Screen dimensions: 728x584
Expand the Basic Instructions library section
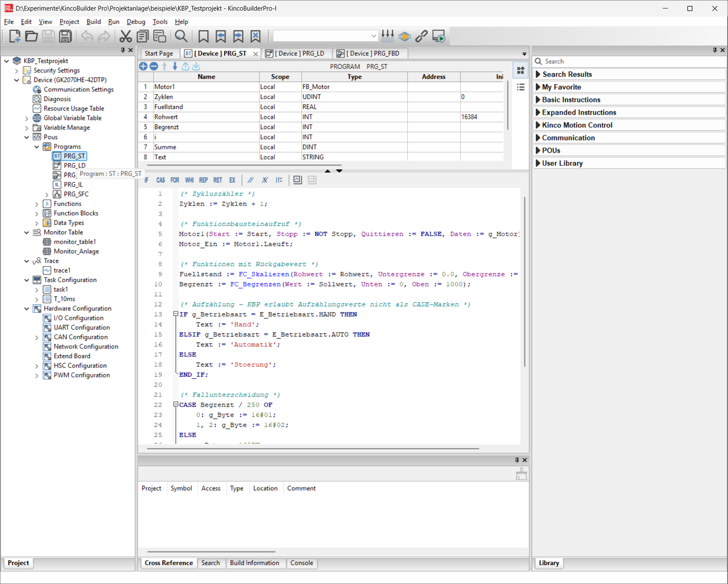tap(630, 100)
